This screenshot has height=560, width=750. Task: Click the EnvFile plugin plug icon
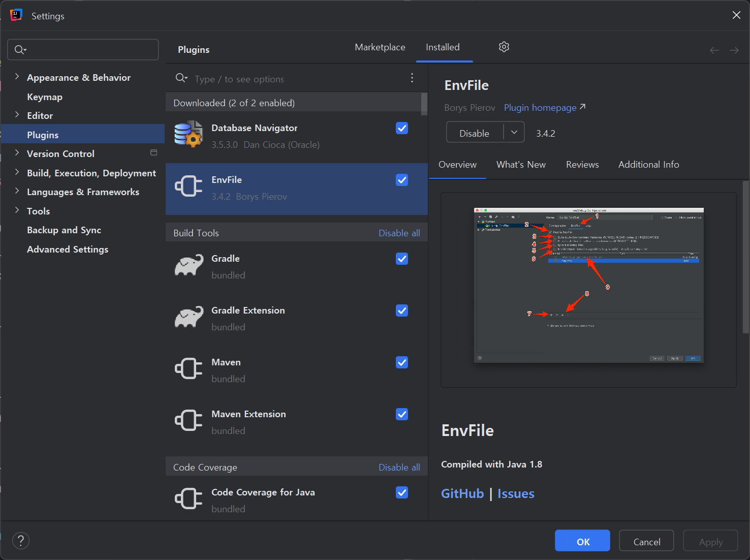click(x=189, y=186)
